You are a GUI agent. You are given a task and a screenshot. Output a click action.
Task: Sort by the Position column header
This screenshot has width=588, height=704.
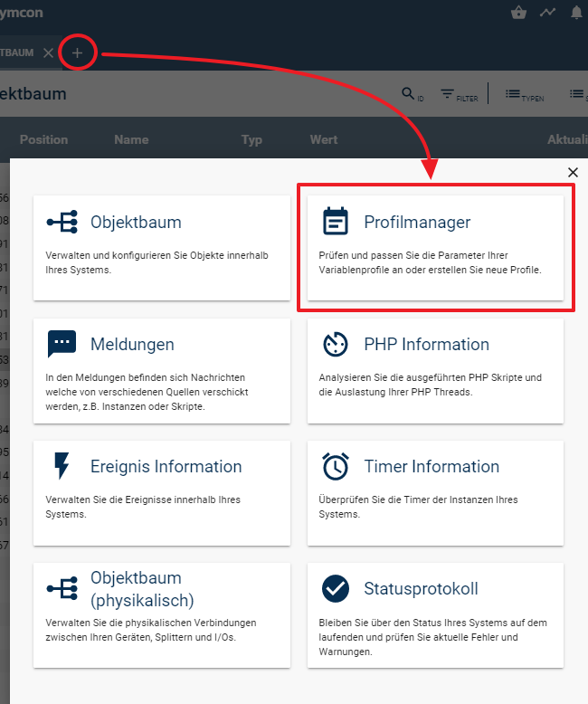(43, 139)
